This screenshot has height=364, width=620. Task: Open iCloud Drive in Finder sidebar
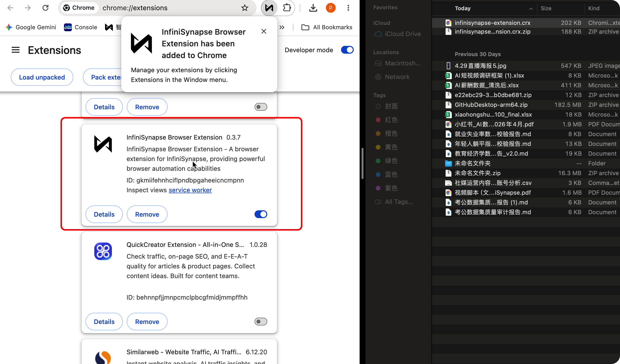point(398,34)
